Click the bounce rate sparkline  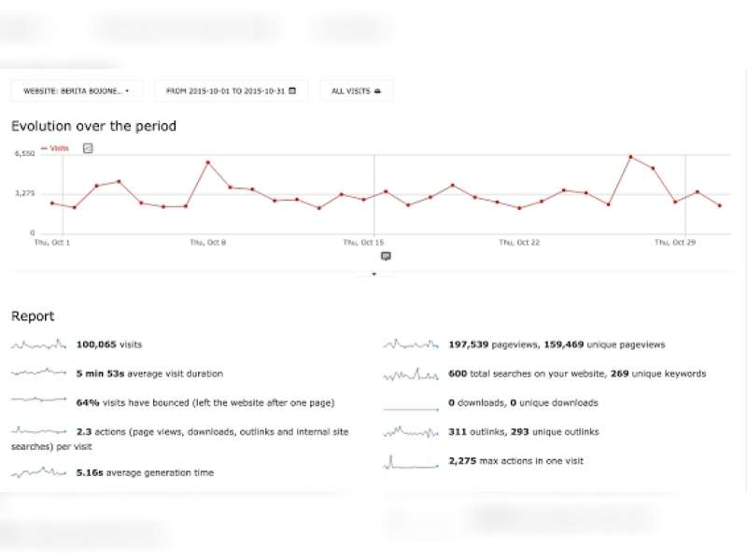[39, 402]
